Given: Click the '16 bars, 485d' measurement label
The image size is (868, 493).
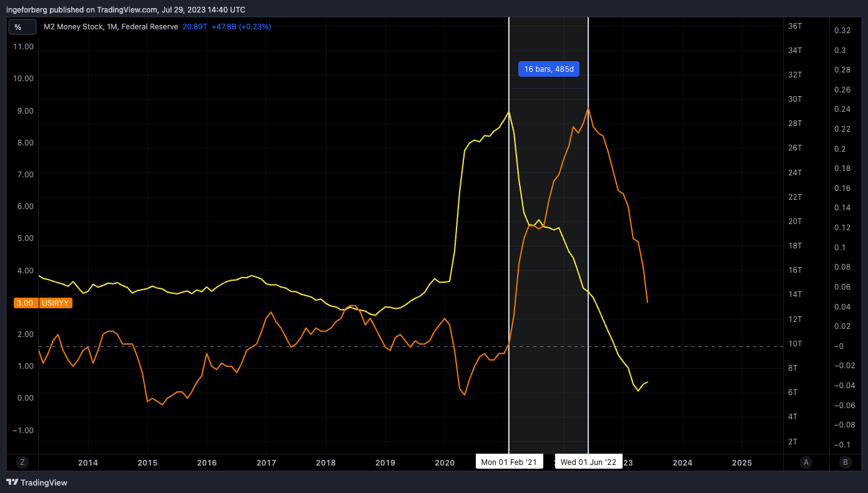Looking at the screenshot, I should tap(549, 69).
